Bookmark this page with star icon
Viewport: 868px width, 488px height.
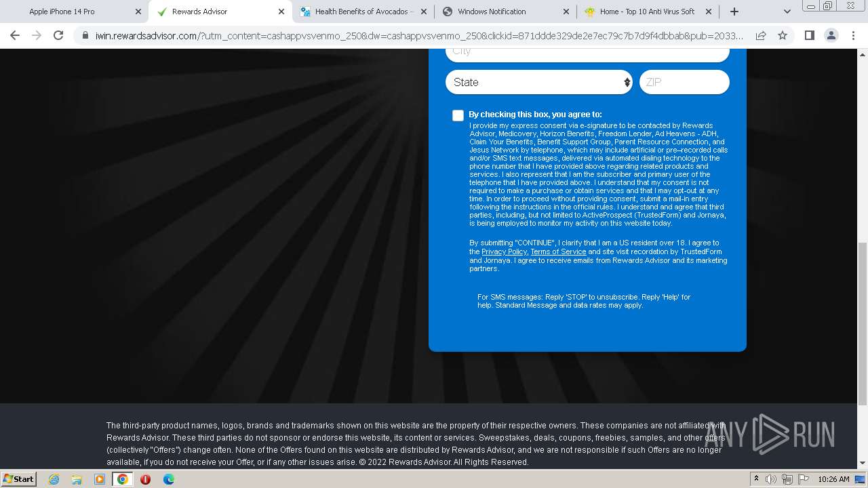[x=783, y=35]
